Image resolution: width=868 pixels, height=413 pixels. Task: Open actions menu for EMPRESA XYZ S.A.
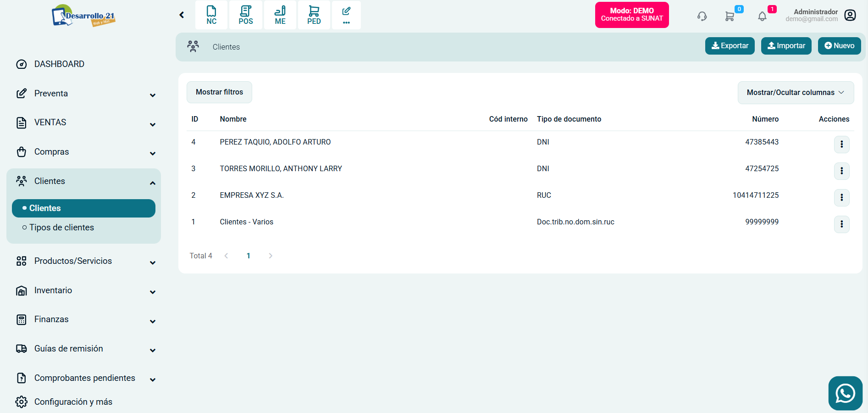click(x=841, y=197)
